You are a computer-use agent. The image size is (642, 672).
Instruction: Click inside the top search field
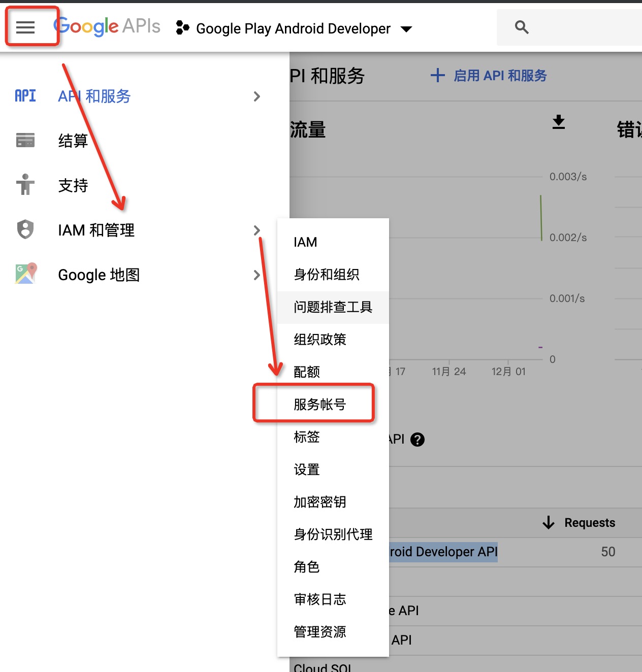click(x=584, y=27)
